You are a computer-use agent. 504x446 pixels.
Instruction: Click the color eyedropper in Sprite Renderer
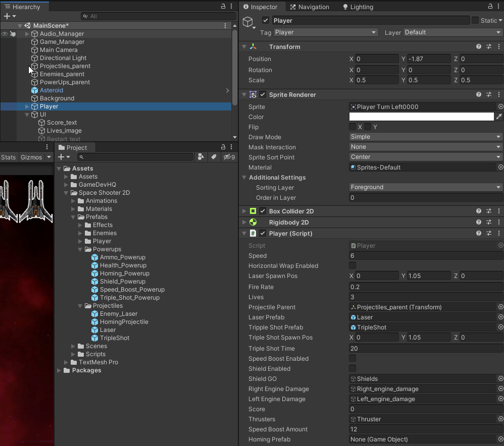point(499,117)
